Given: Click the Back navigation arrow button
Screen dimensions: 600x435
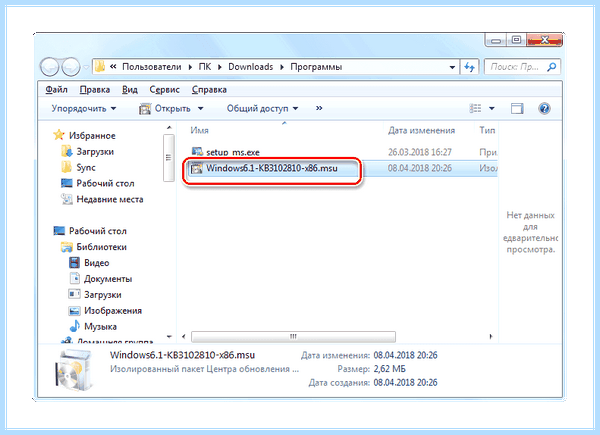Looking at the screenshot, I should pyautogui.click(x=49, y=67).
